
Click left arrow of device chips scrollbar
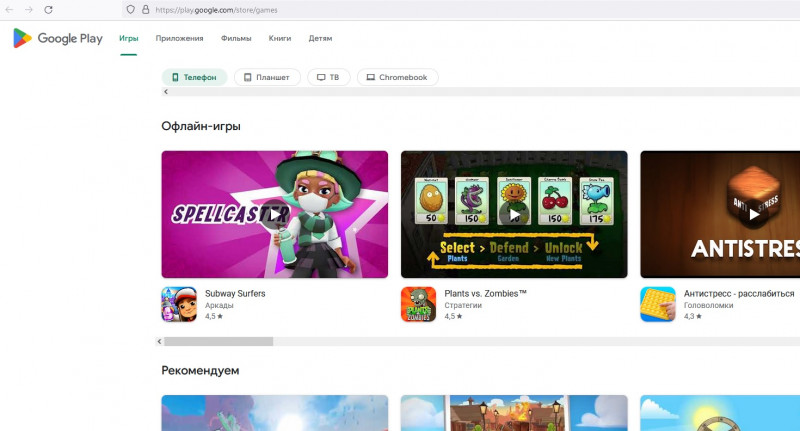[x=165, y=92]
